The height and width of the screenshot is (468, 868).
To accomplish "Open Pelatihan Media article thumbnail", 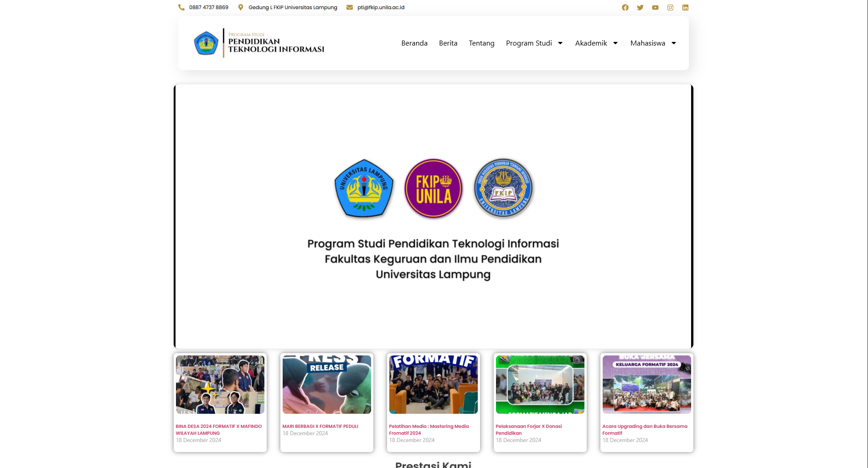I will click(433, 385).
